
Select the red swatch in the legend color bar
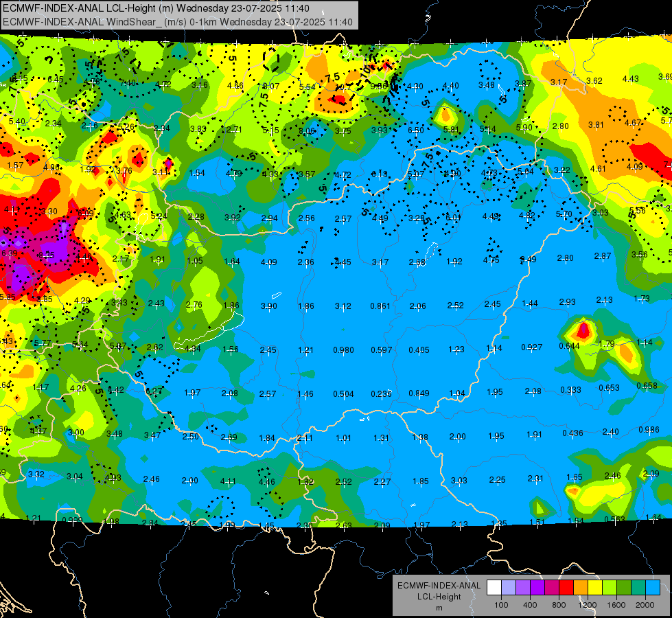tap(566, 588)
